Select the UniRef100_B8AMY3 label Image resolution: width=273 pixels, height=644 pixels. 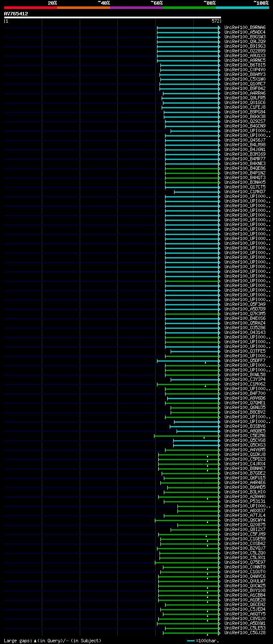pos(245,75)
